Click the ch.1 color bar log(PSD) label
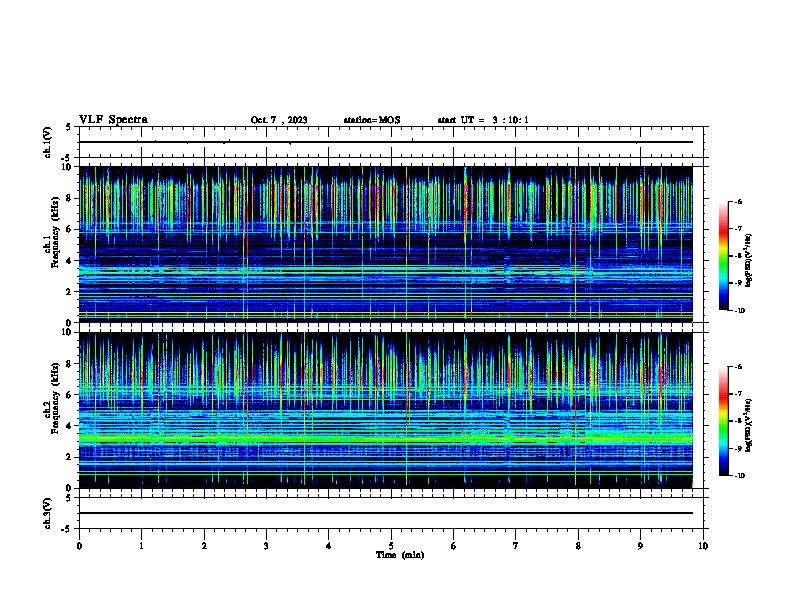Image resolution: width=792 pixels, height=612 pixels. coord(749,260)
